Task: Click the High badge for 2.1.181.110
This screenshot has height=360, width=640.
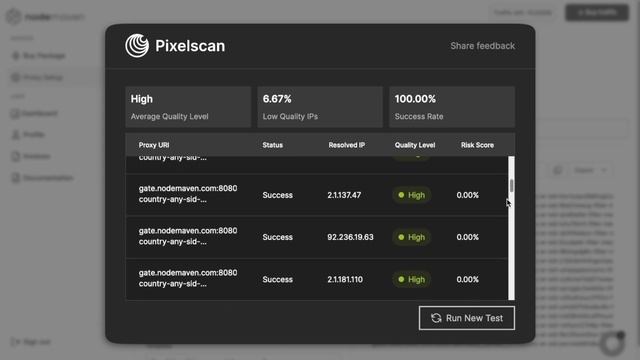Action: (x=411, y=280)
